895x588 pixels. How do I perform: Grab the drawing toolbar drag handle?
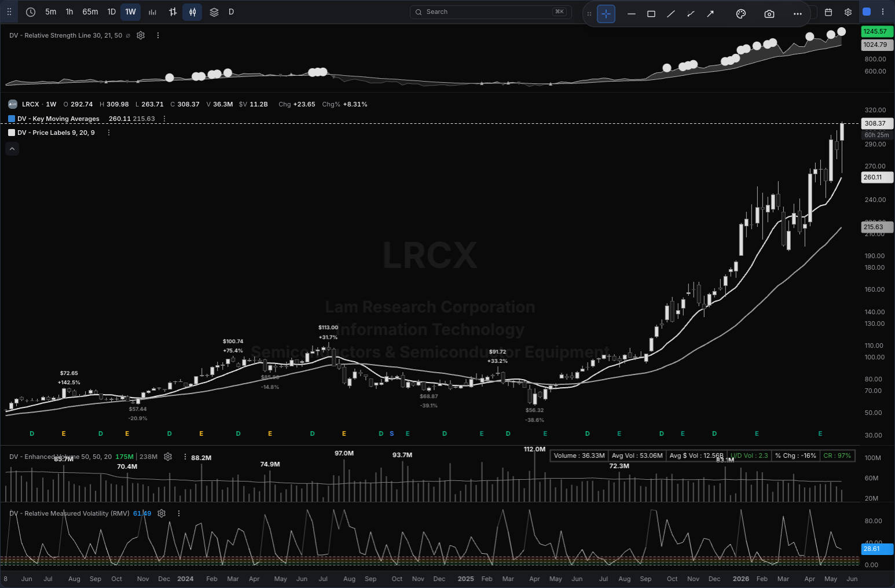589,14
